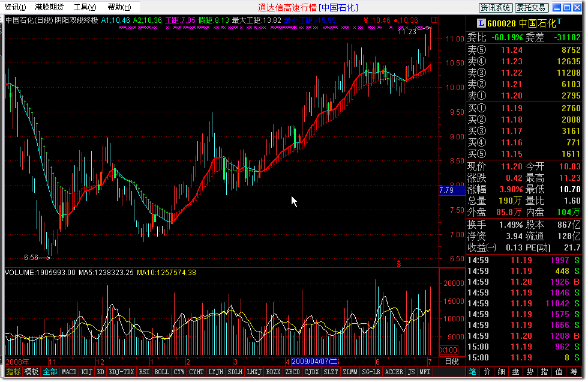Click the PE(动) 21.7 value
Viewport: 588px width, 382px height.
click(x=572, y=247)
